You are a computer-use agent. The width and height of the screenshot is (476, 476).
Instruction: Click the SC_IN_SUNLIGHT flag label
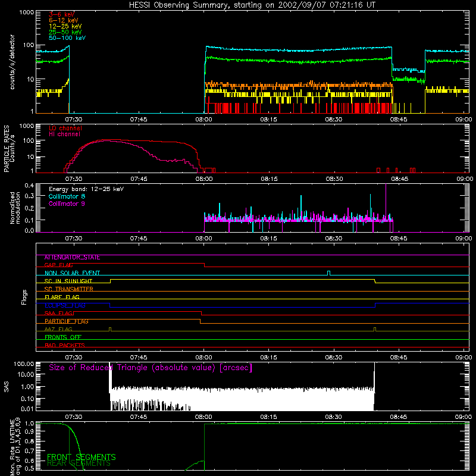(68, 281)
